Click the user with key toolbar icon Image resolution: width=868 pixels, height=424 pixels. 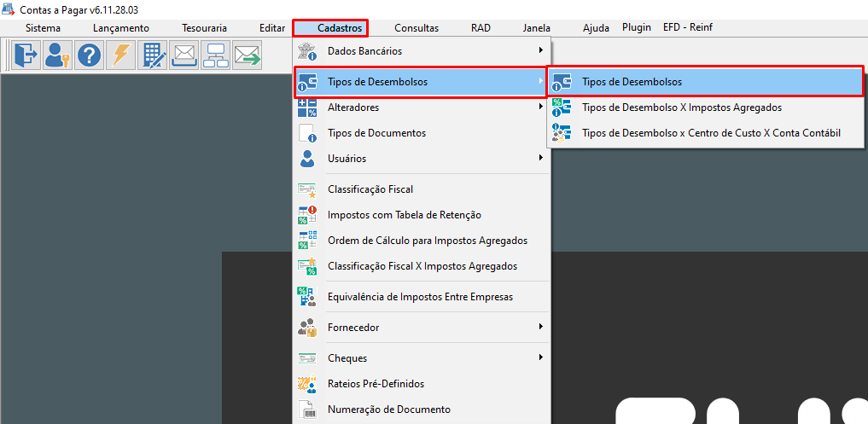(57, 55)
